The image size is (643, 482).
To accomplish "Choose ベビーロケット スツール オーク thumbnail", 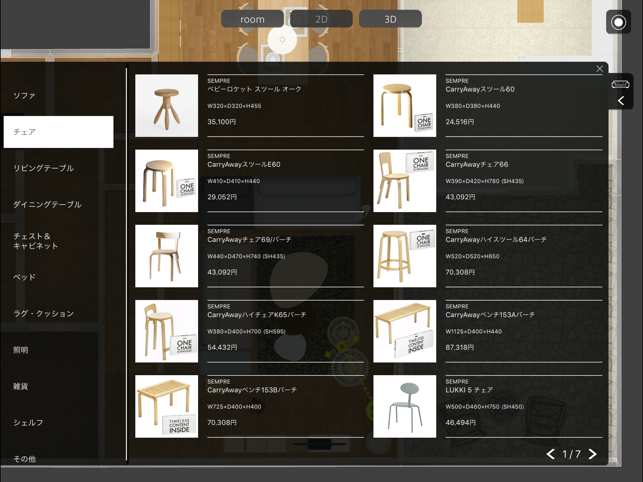I will (x=166, y=106).
